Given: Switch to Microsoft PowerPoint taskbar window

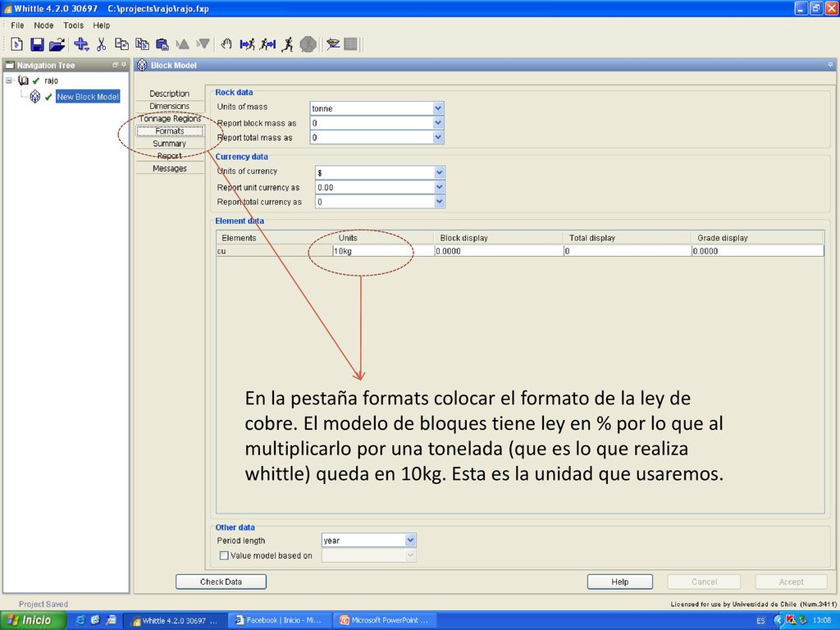Looking at the screenshot, I should coord(386,620).
